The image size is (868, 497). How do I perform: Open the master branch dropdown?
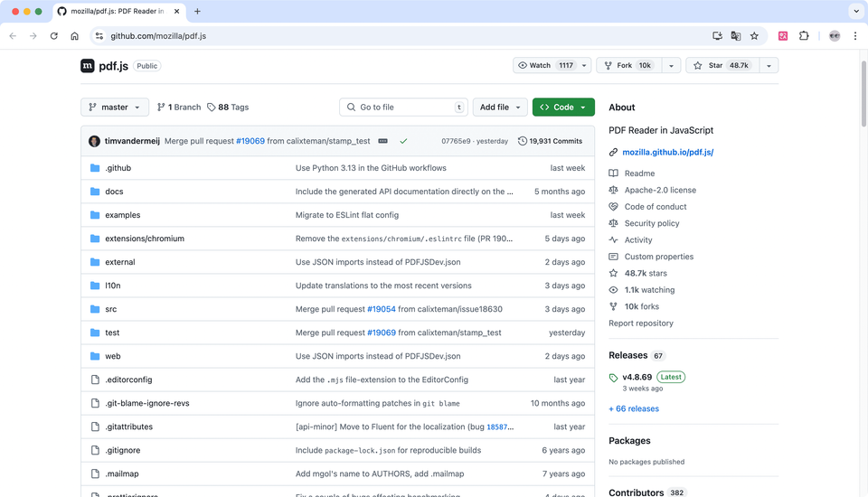115,107
